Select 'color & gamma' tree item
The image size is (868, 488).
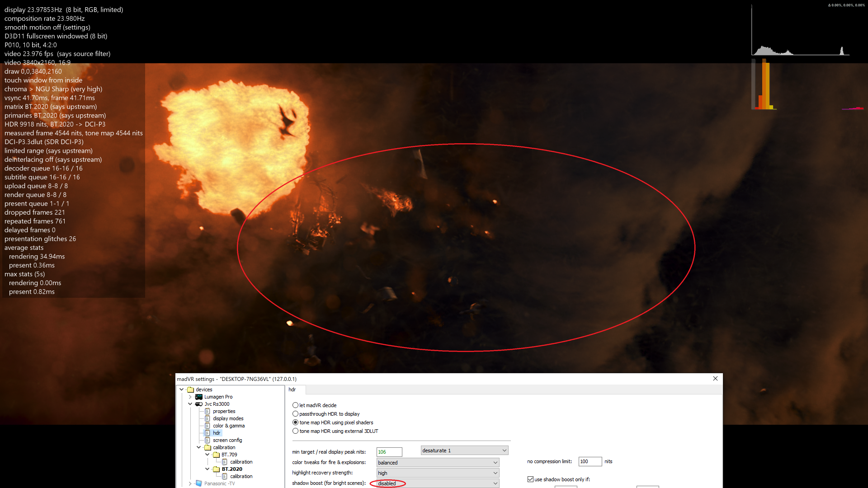click(229, 426)
